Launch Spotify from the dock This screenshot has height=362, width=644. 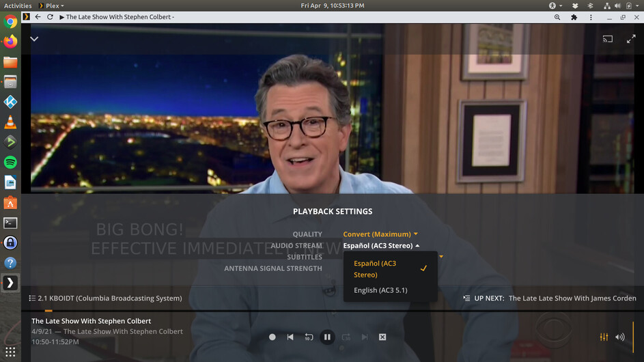(10, 163)
